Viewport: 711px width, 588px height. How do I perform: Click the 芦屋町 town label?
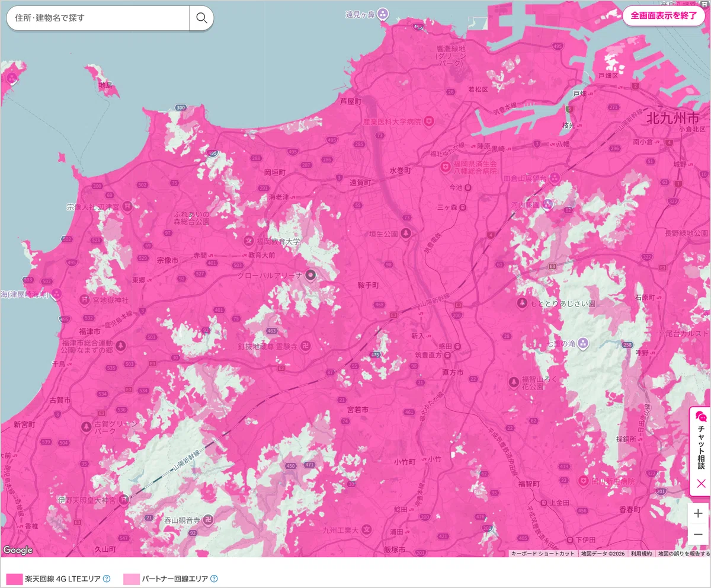click(350, 101)
